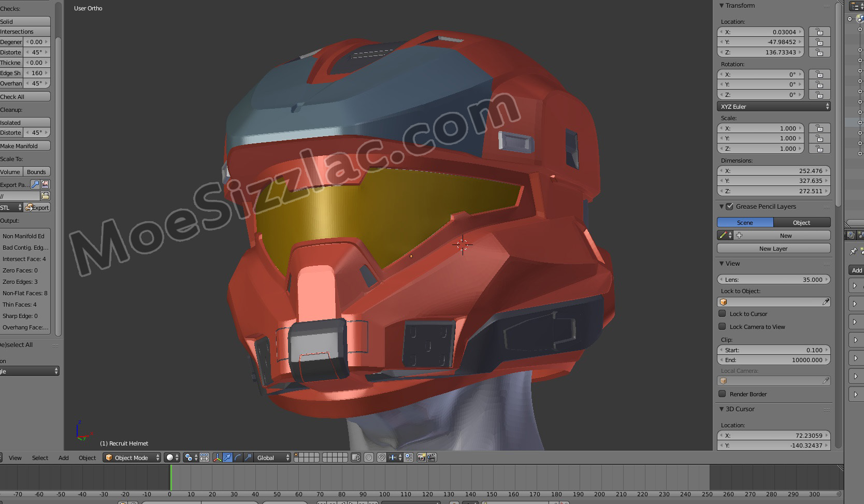Click the translate manipulator arrow icon
This screenshot has width=864, height=504.
[227, 457]
